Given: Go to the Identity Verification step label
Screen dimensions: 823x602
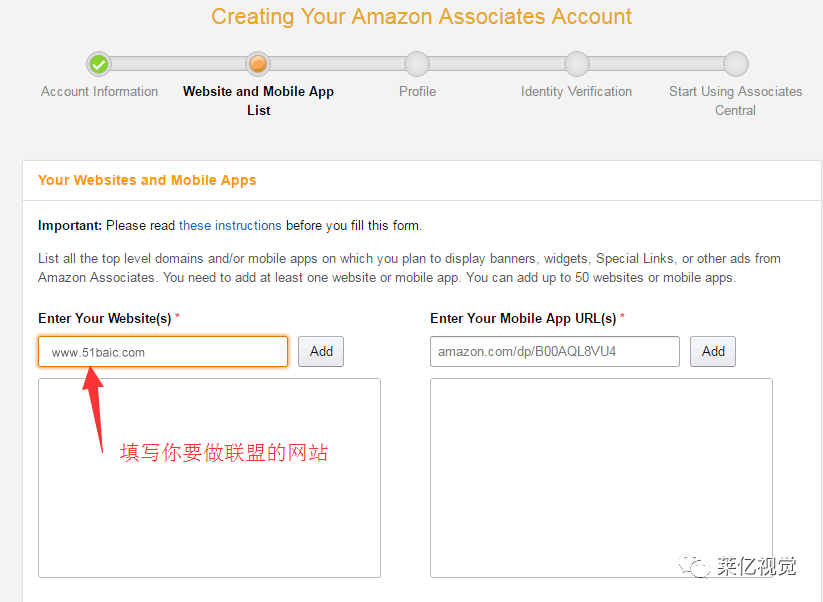Looking at the screenshot, I should [576, 91].
